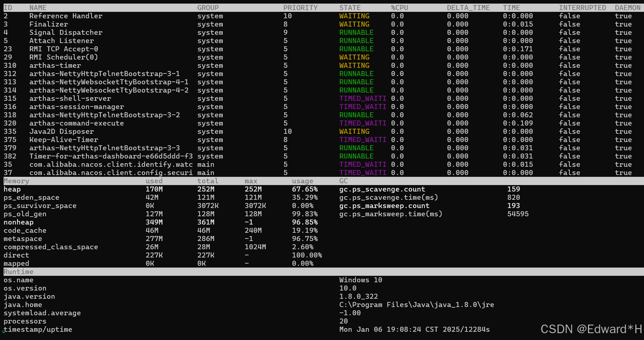Select the Java2D Disposer thread row
The image size is (644, 340).
point(62,131)
